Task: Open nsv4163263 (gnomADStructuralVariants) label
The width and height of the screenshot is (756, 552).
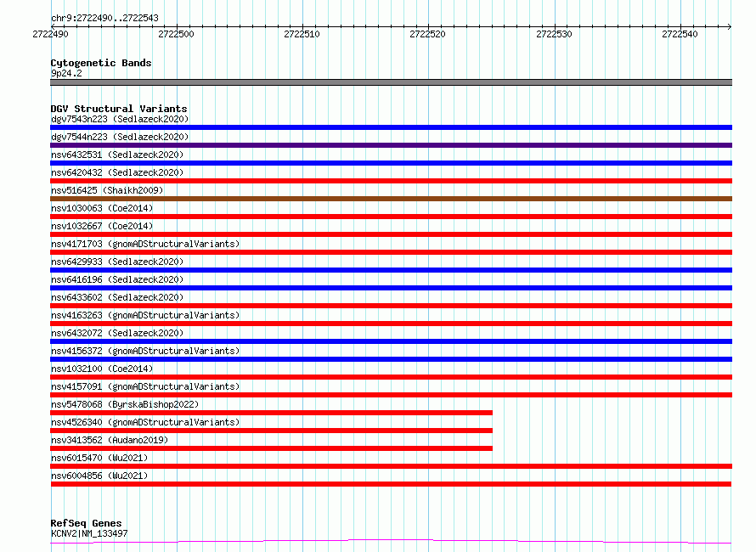Action: [145, 315]
